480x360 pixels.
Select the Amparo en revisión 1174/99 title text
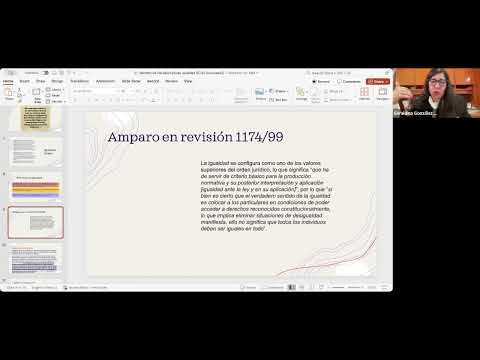pyautogui.click(x=196, y=137)
